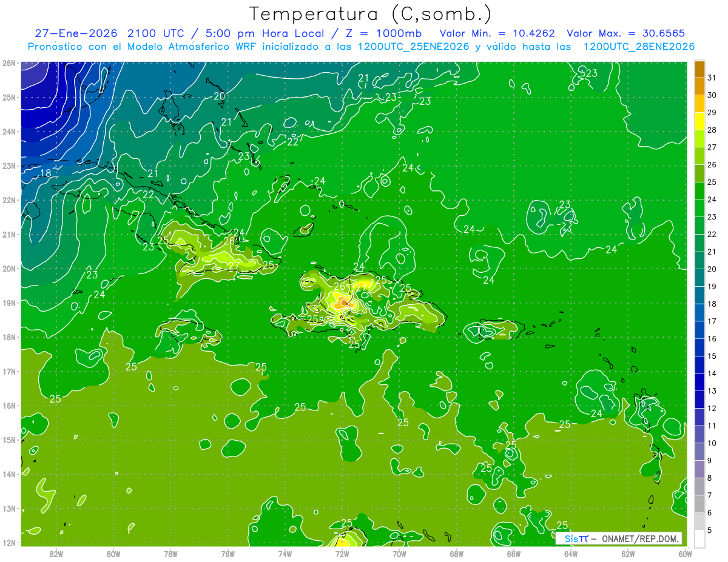The height and width of the screenshot is (562, 728).
Task: Click the legend scale label '16'
Action: tap(712, 338)
